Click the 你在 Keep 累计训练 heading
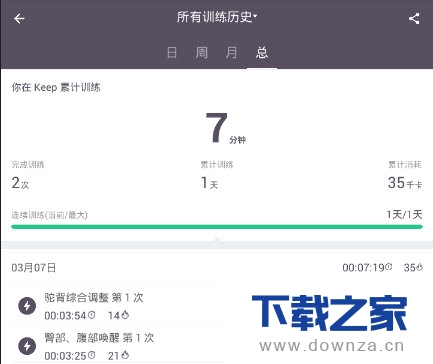 (x=56, y=87)
